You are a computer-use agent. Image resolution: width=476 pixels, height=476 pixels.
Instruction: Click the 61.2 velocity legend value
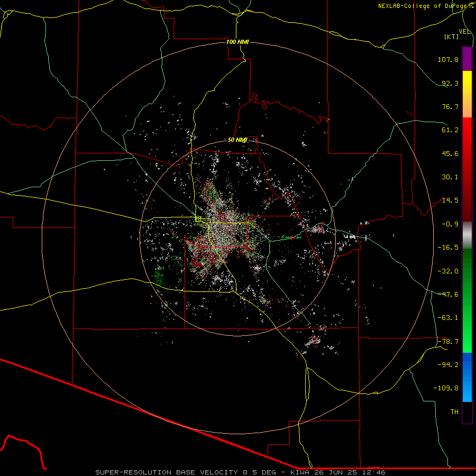tap(450, 130)
